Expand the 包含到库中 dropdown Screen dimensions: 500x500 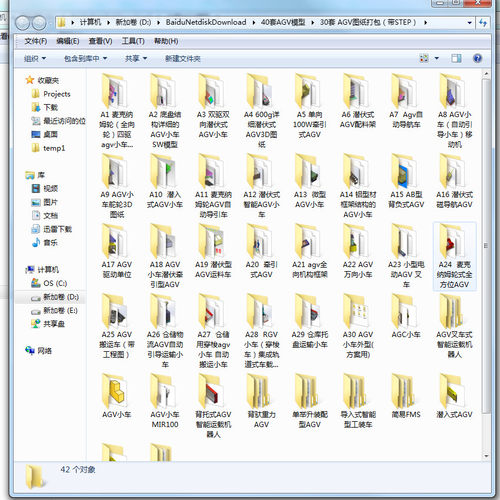[x=85, y=59]
